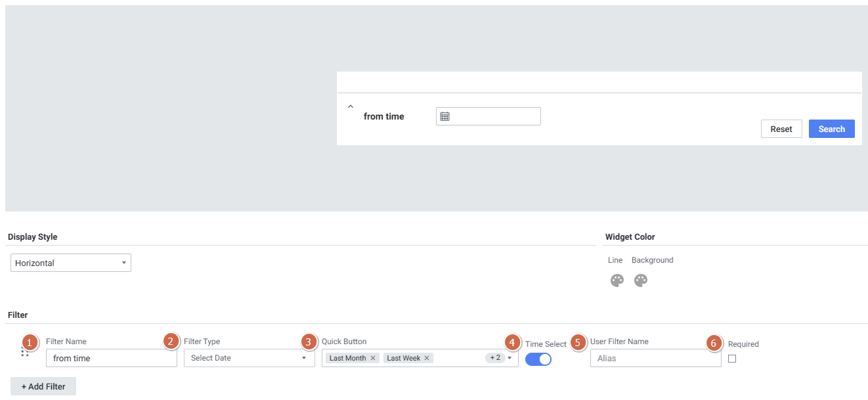Screen dimensions: 868x400
Task: Click the + Add Filter button
Action: (43, 386)
